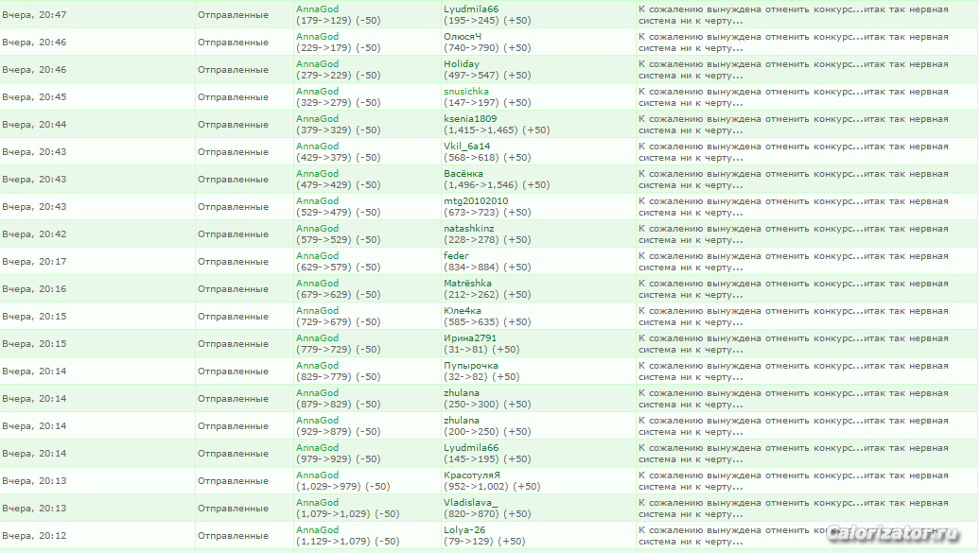Click AnnaGod sender in the 20:47 row
This screenshot has height=553, width=980.
tap(317, 9)
